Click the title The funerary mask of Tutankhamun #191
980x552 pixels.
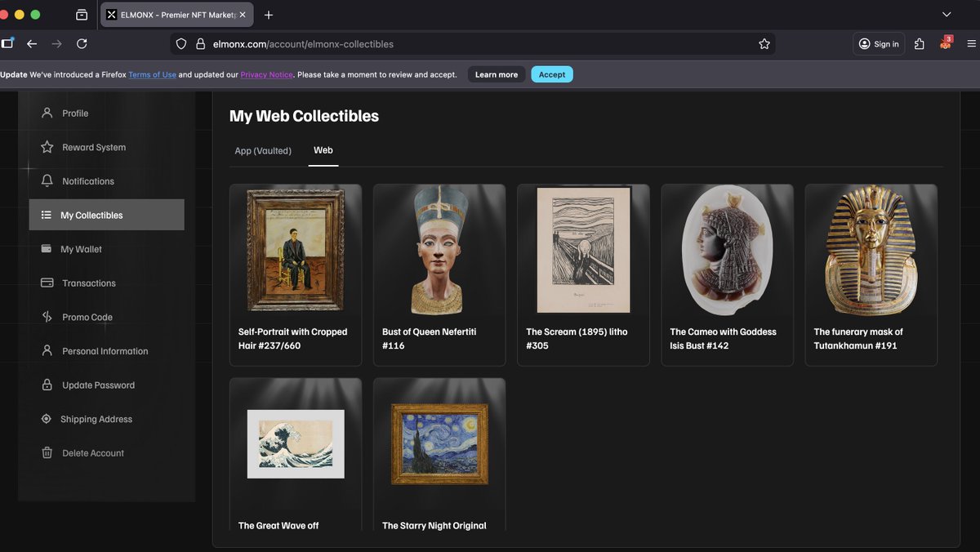pyautogui.click(x=858, y=339)
